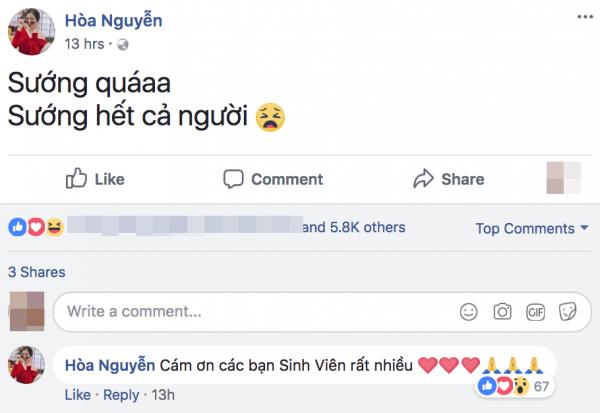Click the blue Like reaction icon in summary
The height and width of the screenshot is (413, 600).
click(x=17, y=228)
